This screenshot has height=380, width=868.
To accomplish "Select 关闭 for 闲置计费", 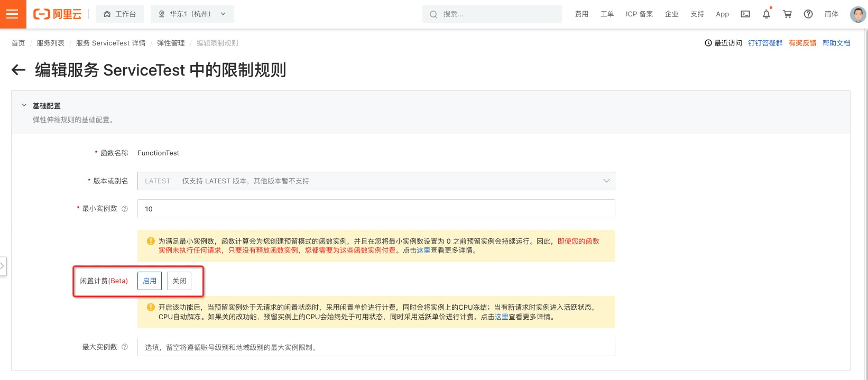I will [x=179, y=281].
